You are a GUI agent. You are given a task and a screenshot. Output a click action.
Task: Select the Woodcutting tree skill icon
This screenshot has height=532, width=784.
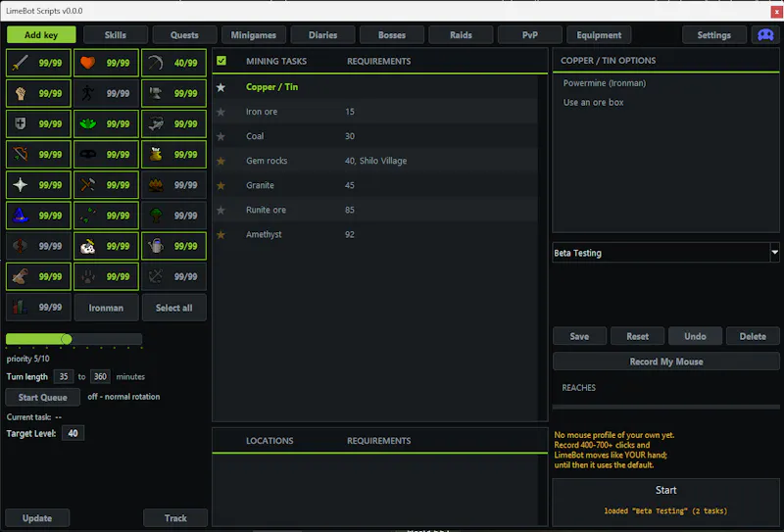[x=156, y=216]
